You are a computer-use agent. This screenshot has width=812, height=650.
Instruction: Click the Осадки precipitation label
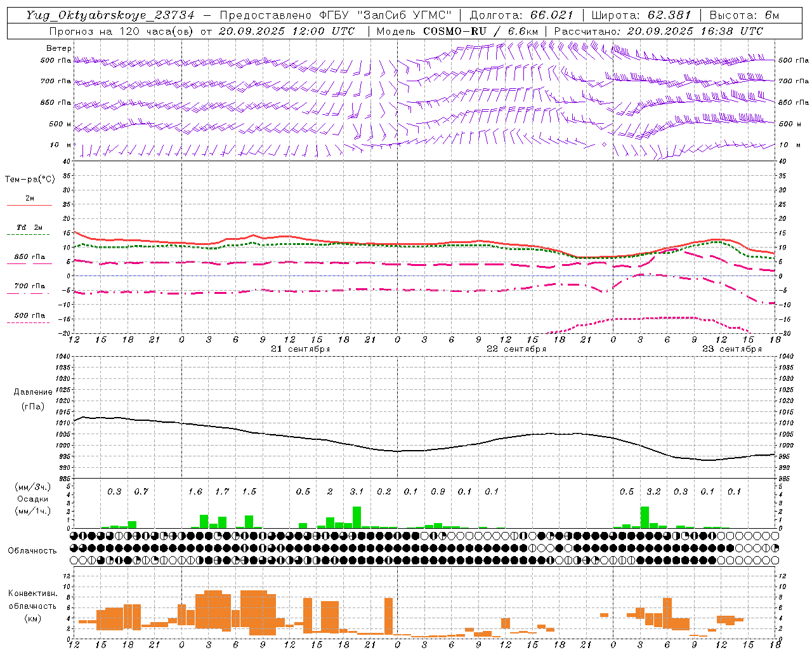[x=33, y=499]
